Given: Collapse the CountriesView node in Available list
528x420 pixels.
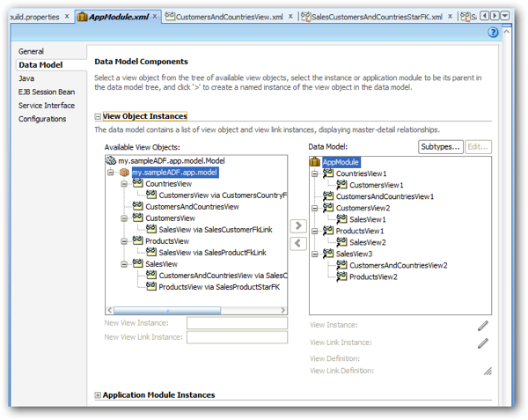Looking at the screenshot, I should click(x=124, y=184).
